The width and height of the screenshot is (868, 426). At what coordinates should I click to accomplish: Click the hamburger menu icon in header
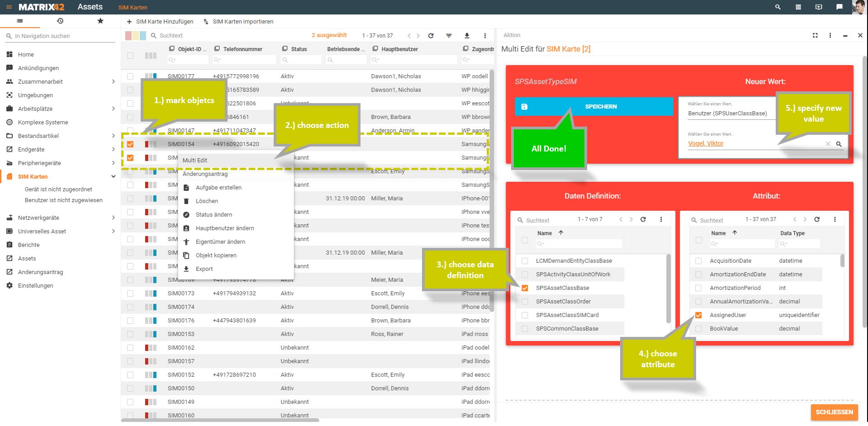point(9,7)
